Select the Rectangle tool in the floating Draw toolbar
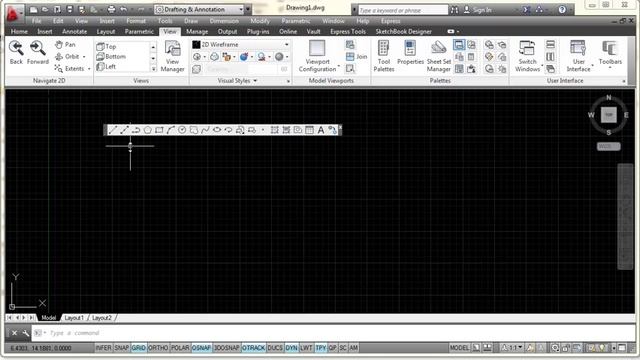 coord(159,130)
